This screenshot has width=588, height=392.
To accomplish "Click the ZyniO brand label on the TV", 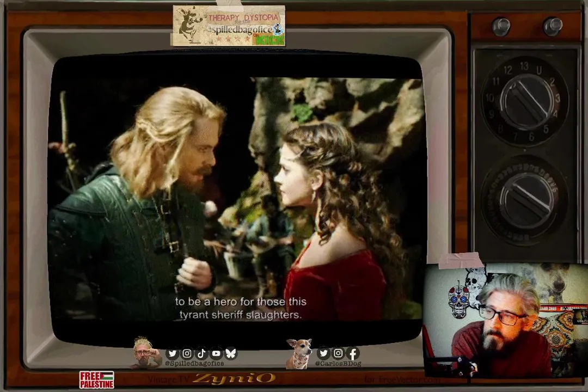I will [234, 378].
